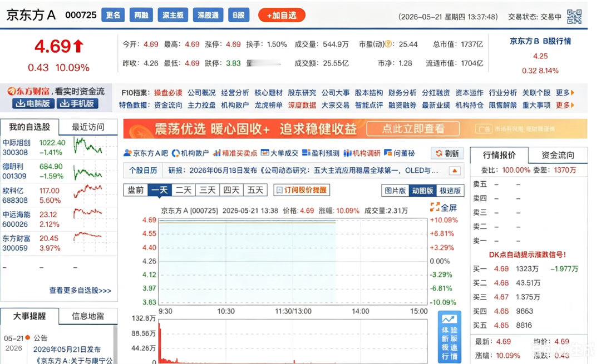Expand 更多 in F10档案 row

tap(565, 93)
